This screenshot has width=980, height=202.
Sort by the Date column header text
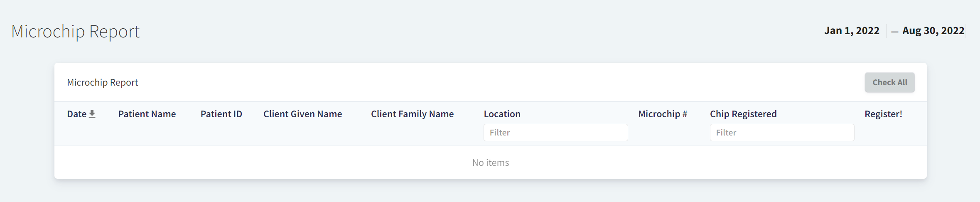77,114
